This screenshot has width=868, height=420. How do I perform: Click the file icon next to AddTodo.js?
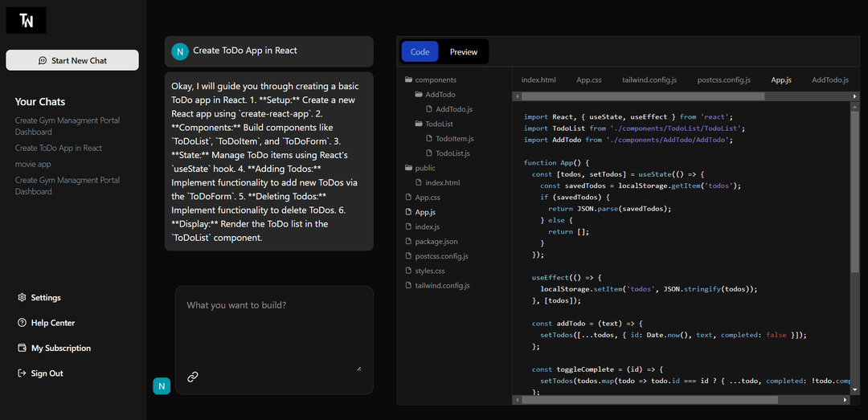coord(429,109)
